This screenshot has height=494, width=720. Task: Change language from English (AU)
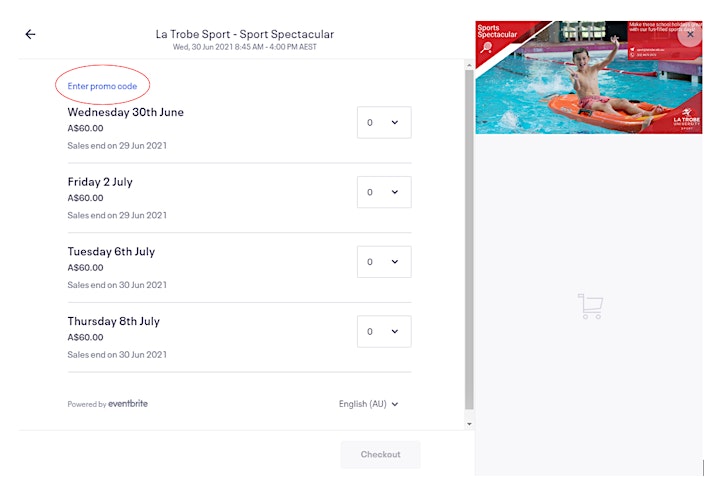coord(368,404)
